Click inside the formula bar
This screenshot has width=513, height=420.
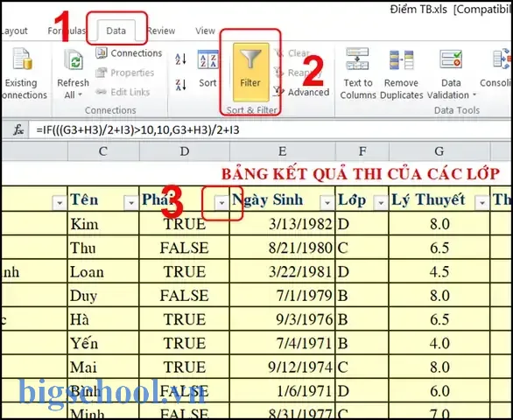point(271,130)
